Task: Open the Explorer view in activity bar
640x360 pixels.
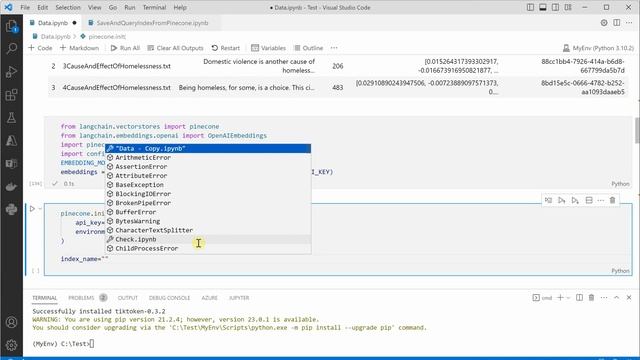Action: pyautogui.click(x=11, y=26)
